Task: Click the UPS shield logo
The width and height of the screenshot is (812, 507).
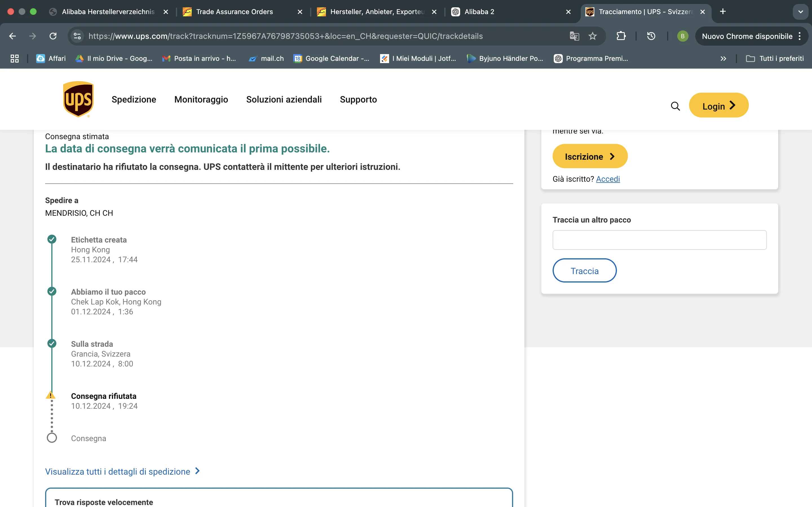Action: pyautogui.click(x=78, y=99)
